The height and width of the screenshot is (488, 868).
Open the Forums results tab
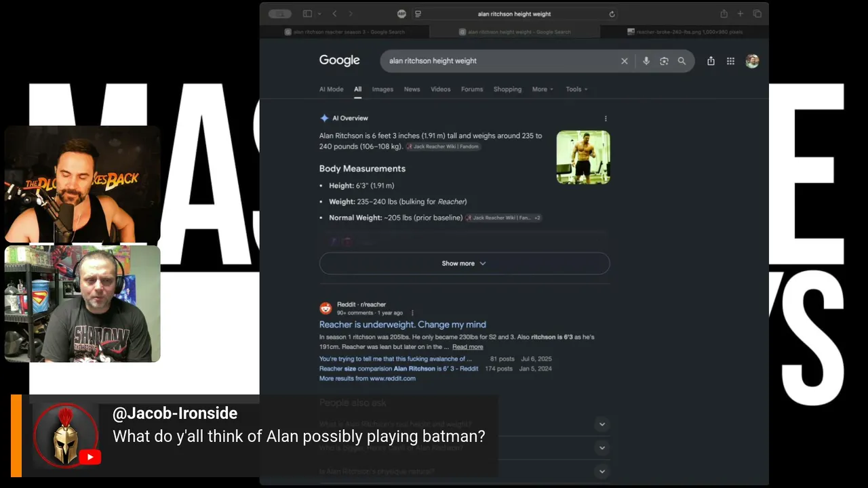472,89
